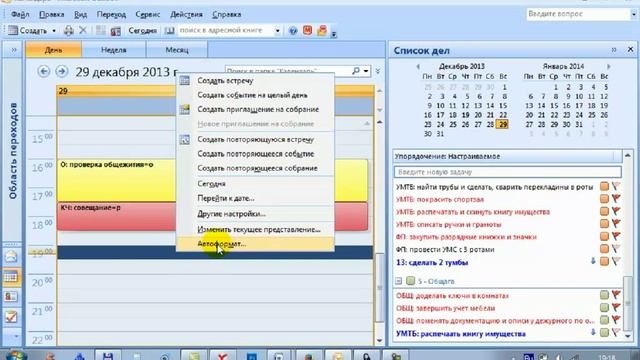640x360 pixels.
Task: Click the Print icon in toolbar
Action: [69, 31]
